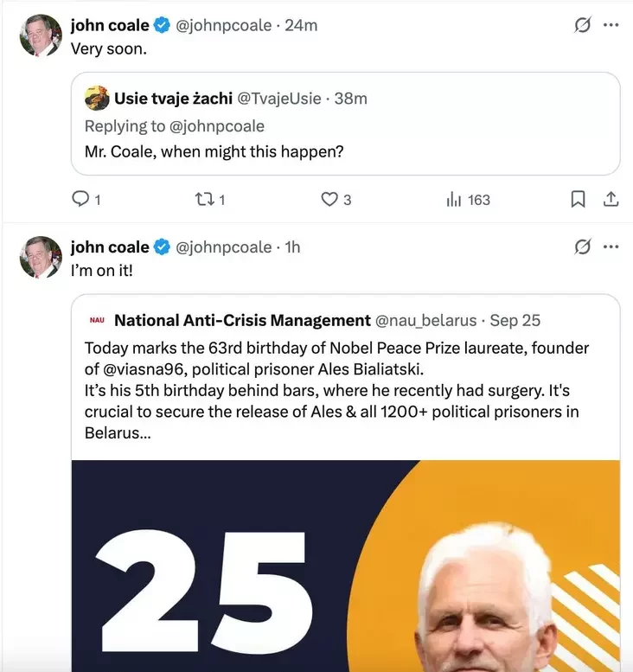Click Grok icon on first post
The width and height of the screenshot is (633, 672).
[x=582, y=26]
